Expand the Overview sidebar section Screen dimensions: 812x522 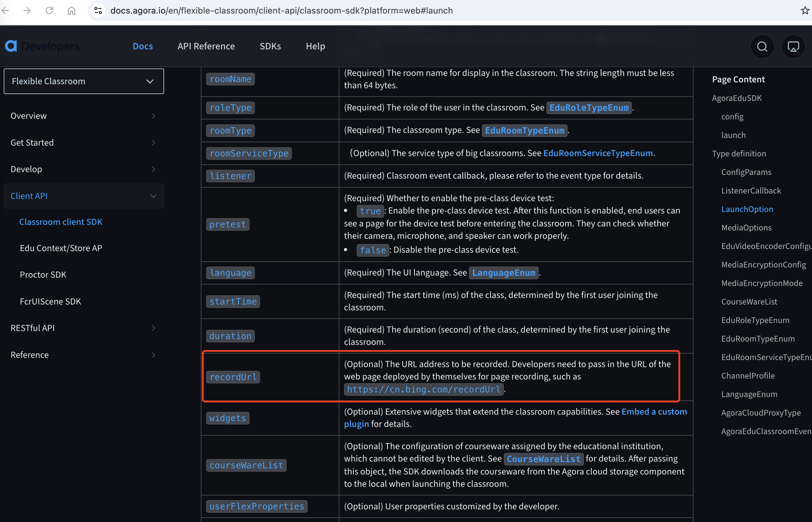pyautogui.click(x=153, y=115)
